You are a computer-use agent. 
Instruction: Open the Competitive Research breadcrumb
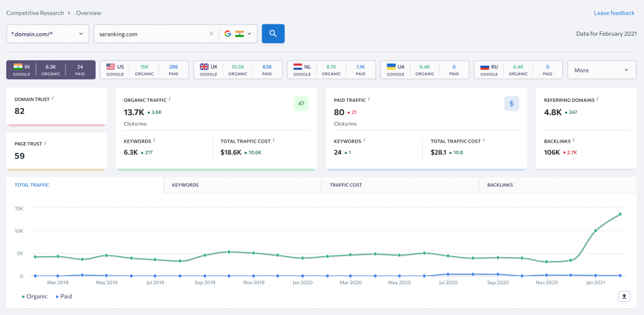pos(35,13)
